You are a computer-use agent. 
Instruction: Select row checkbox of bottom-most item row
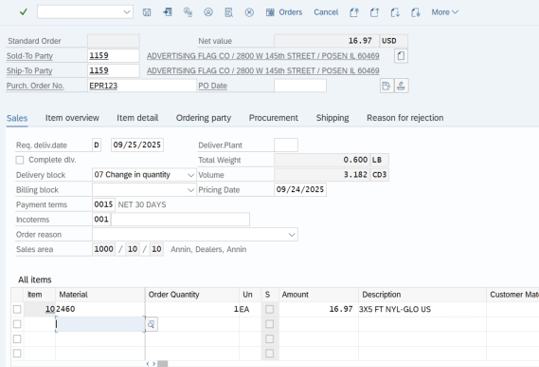[x=17, y=353]
